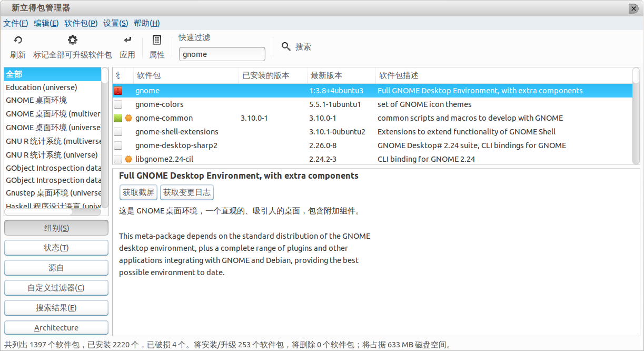This screenshot has width=644, height=351.
Task: Click the 快速过滤 input containing gnome
Action: [222, 54]
